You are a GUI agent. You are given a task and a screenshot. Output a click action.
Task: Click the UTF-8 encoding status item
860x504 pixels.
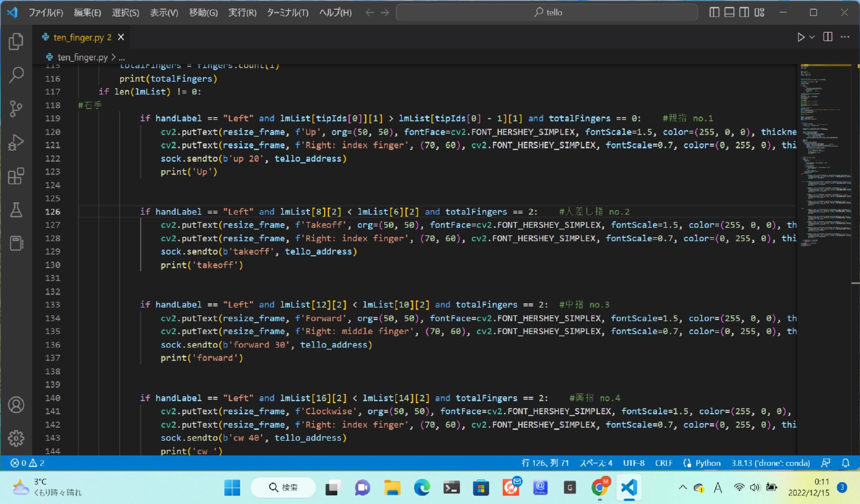[x=633, y=463]
